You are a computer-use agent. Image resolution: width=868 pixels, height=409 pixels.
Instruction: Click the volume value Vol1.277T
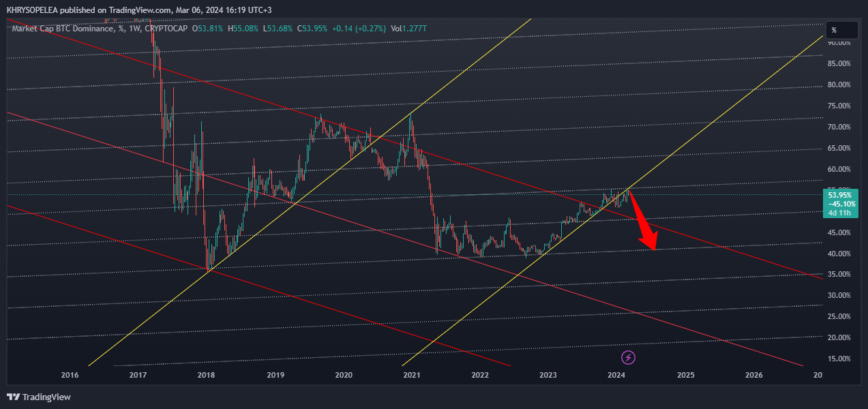point(408,29)
